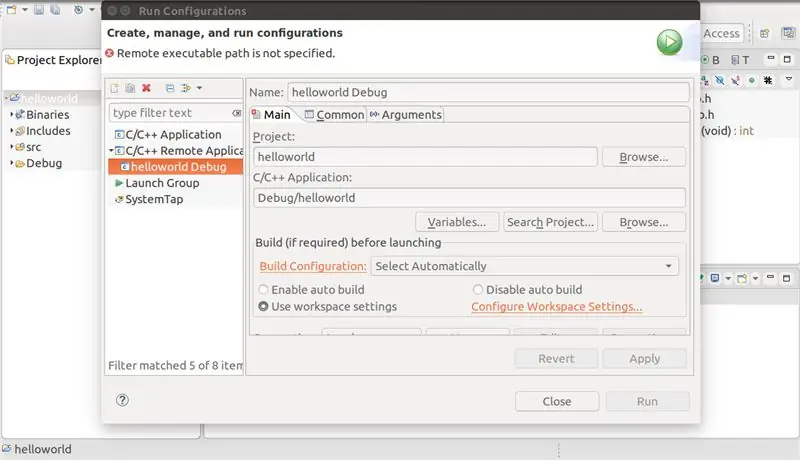Expand the src folder in Project Explorer
This screenshot has width=800, height=460.
11,147
